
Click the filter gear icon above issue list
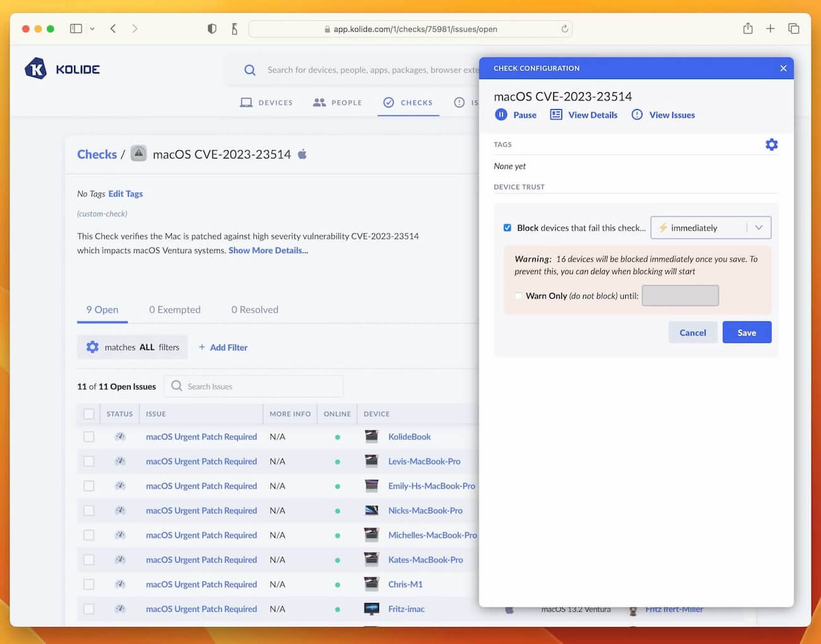coord(92,347)
